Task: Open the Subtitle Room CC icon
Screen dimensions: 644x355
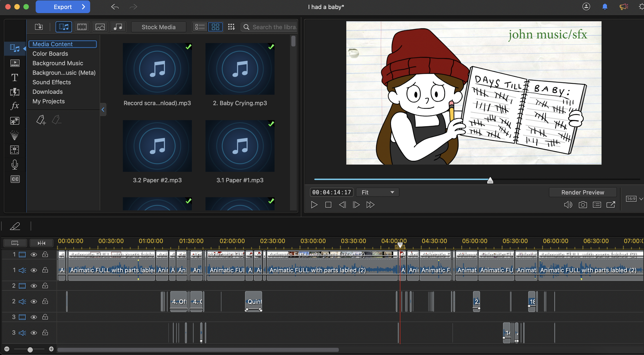Action: click(x=15, y=179)
